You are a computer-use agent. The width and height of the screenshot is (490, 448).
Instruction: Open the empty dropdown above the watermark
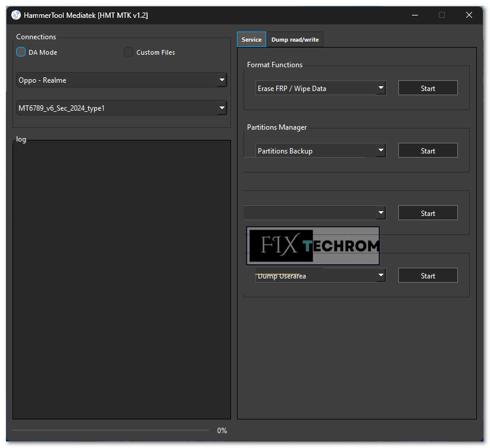(315, 213)
